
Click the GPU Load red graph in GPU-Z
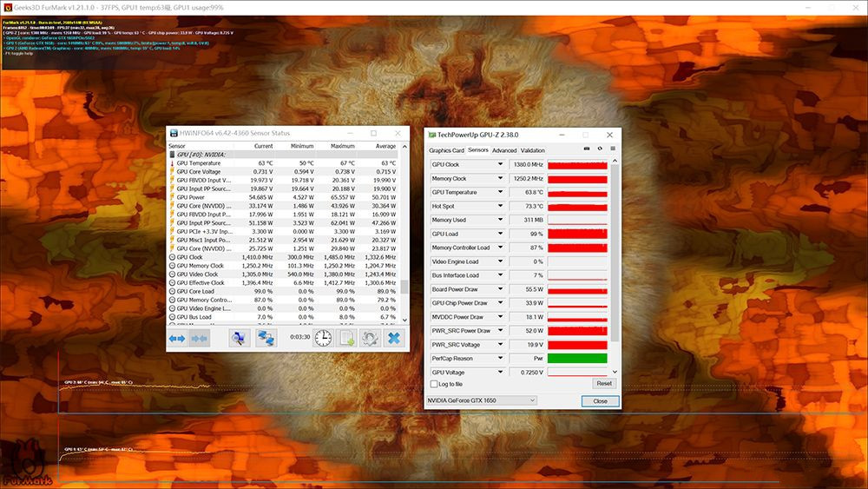point(577,234)
